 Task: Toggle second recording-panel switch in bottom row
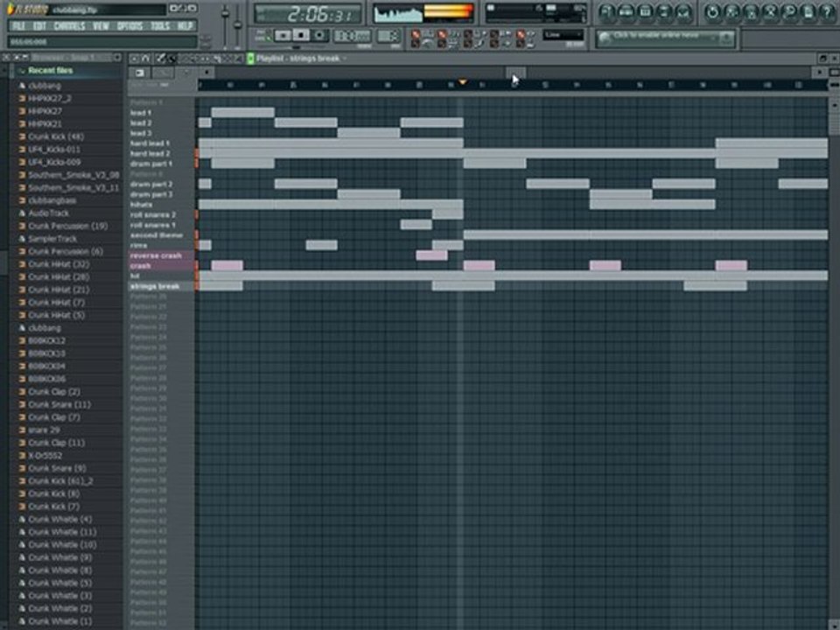(442, 44)
